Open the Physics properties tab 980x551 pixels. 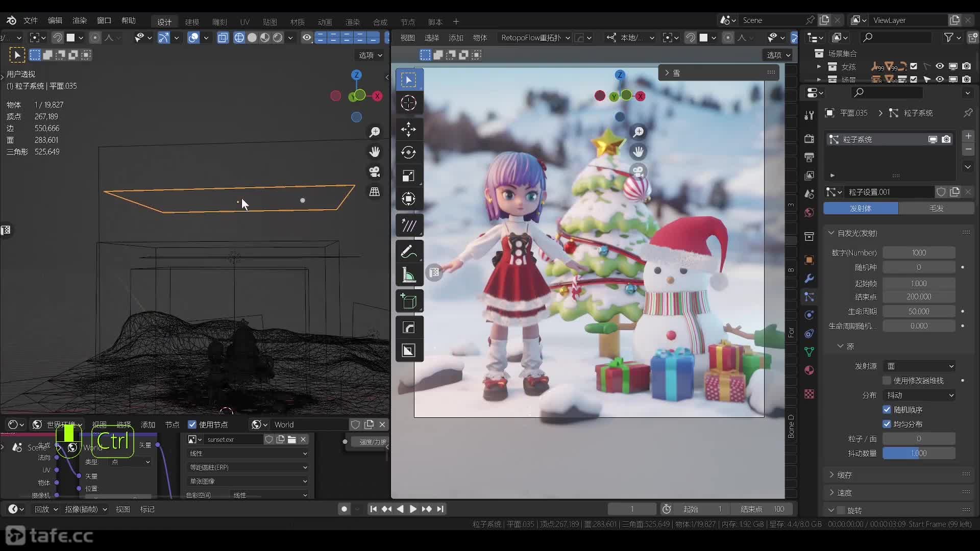[809, 315]
